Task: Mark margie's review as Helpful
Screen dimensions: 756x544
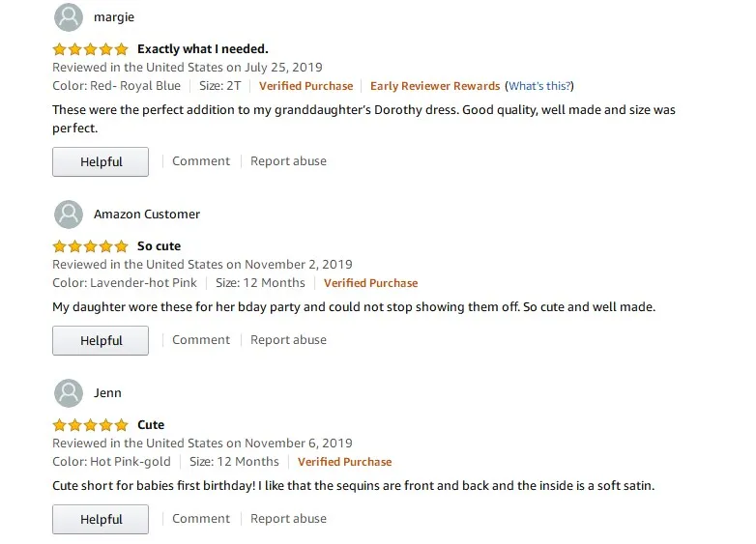Action: (101, 162)
